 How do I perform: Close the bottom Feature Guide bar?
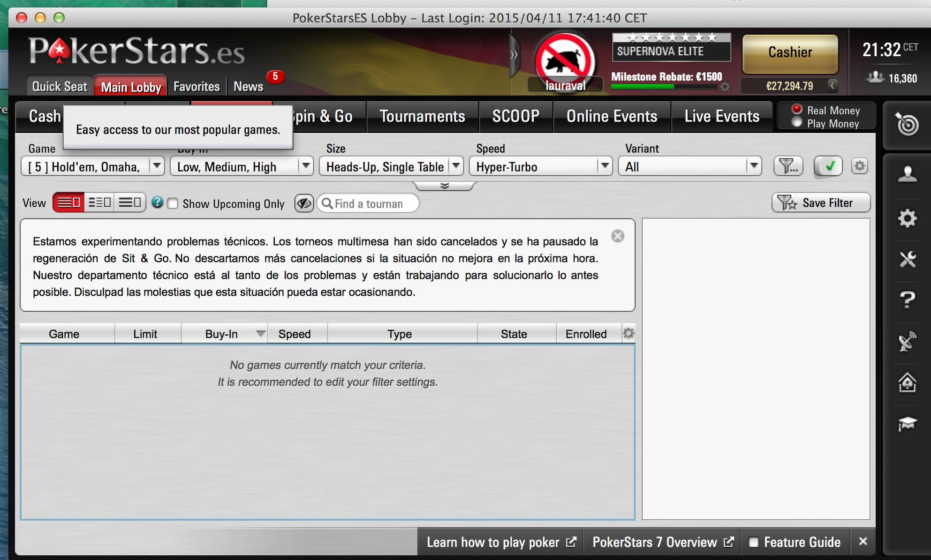pyautogui.click(x=863, y=542)
